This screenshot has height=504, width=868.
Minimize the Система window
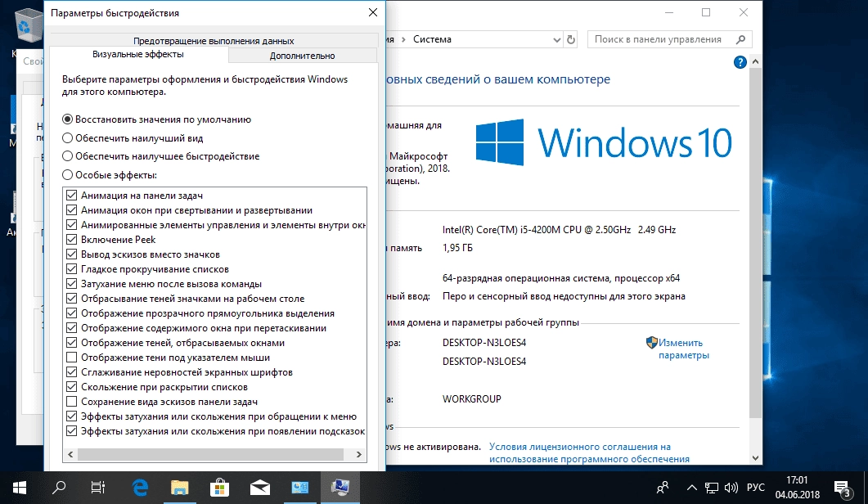(x=668, y=12)
